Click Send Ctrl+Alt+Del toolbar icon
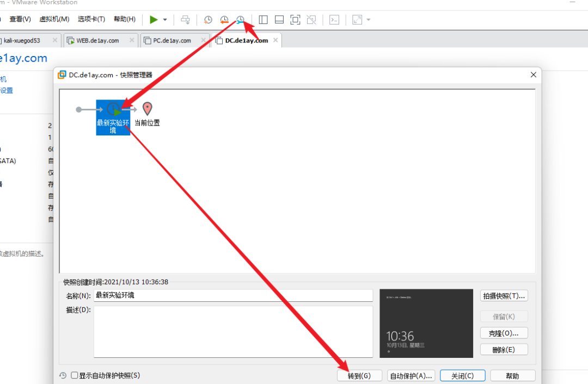 (185, 20)
